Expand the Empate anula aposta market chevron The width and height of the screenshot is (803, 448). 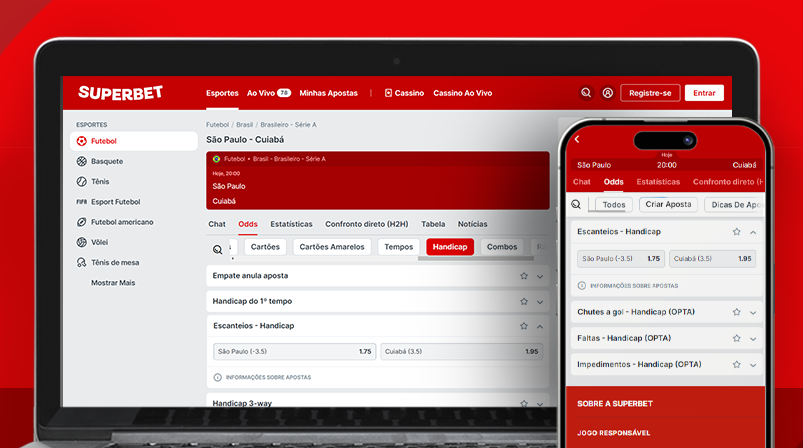[540, 276]
